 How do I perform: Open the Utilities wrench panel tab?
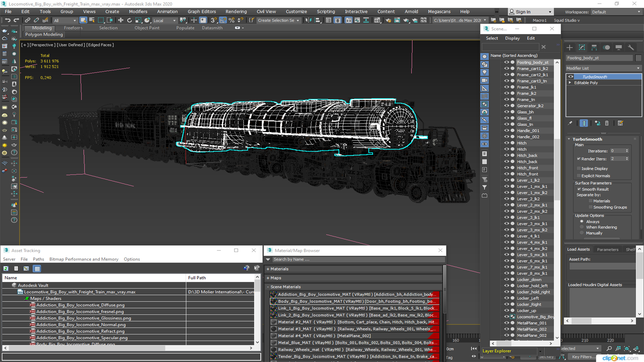tap(631, 47)
